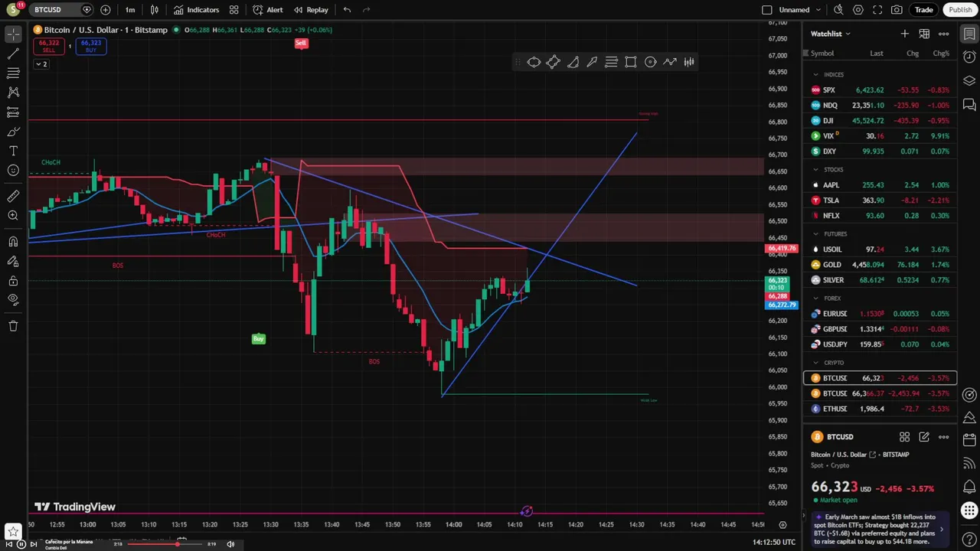Screen dimensions: 980x551
Task: Select the GOLD row in watchlist
Action: point(880,265)
